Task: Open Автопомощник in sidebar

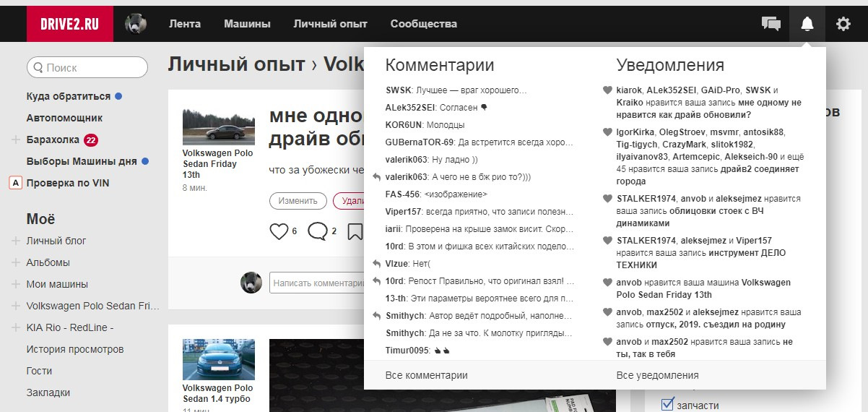Action: [x=64, y=118]
